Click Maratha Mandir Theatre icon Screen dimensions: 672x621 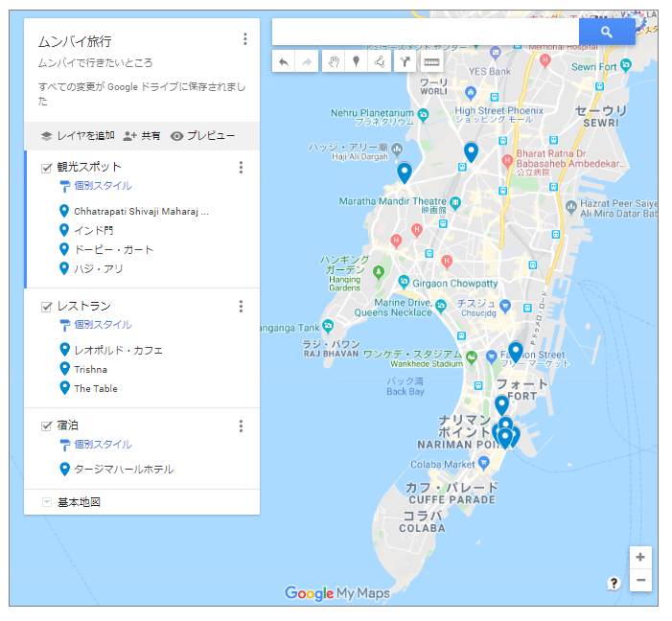[455, 203]
